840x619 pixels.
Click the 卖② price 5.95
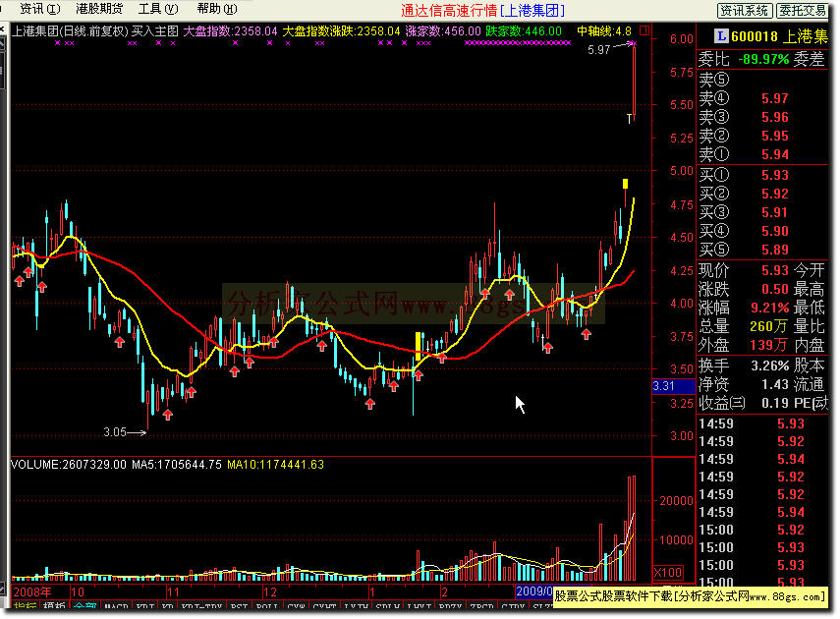pyautogui.click(x=774, y=137)
